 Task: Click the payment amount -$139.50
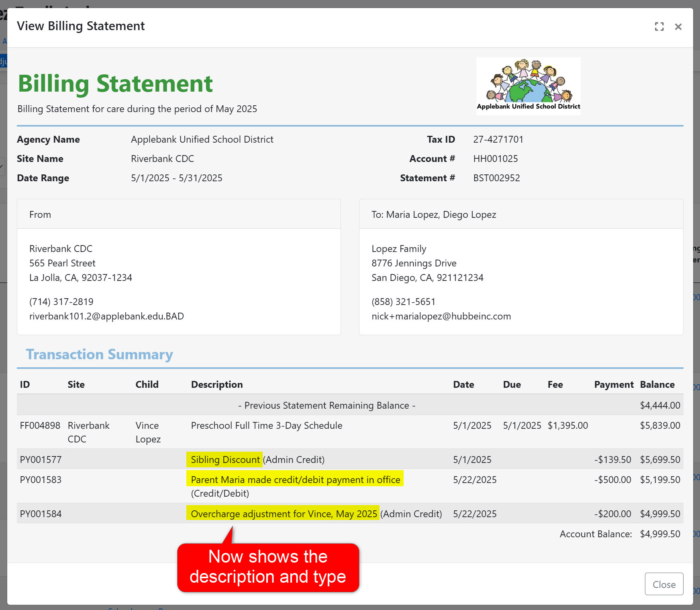[x=612, y=460]
